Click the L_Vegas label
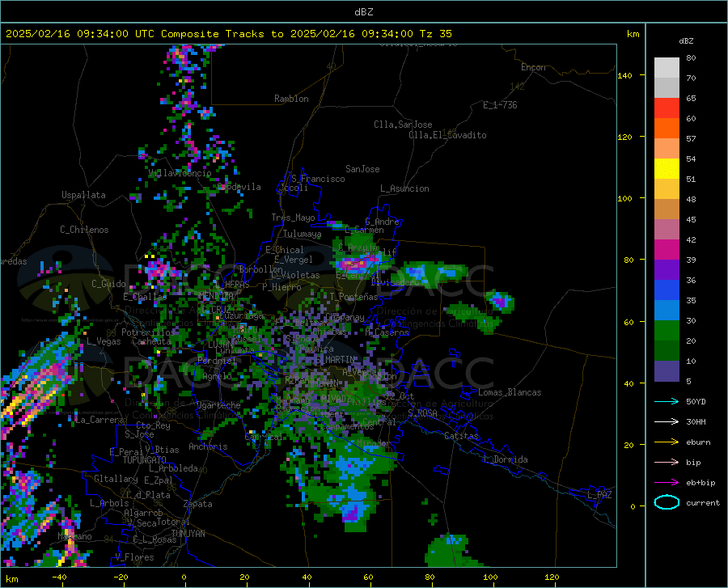Viewport: 728px width, 588px height. [x=104, y=341]
